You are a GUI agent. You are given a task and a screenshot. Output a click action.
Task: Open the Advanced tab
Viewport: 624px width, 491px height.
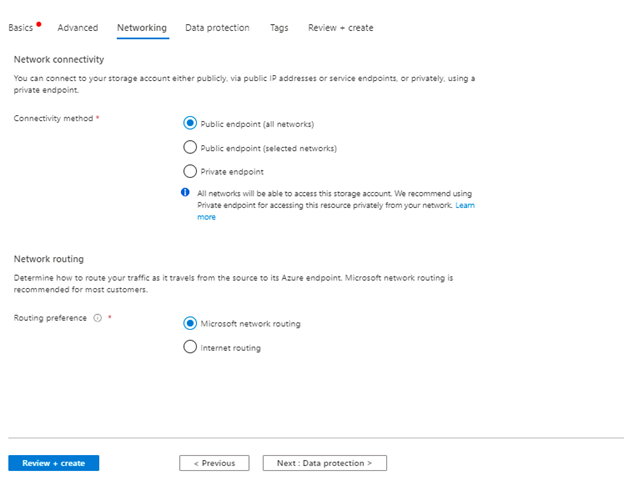click(78, 28)
